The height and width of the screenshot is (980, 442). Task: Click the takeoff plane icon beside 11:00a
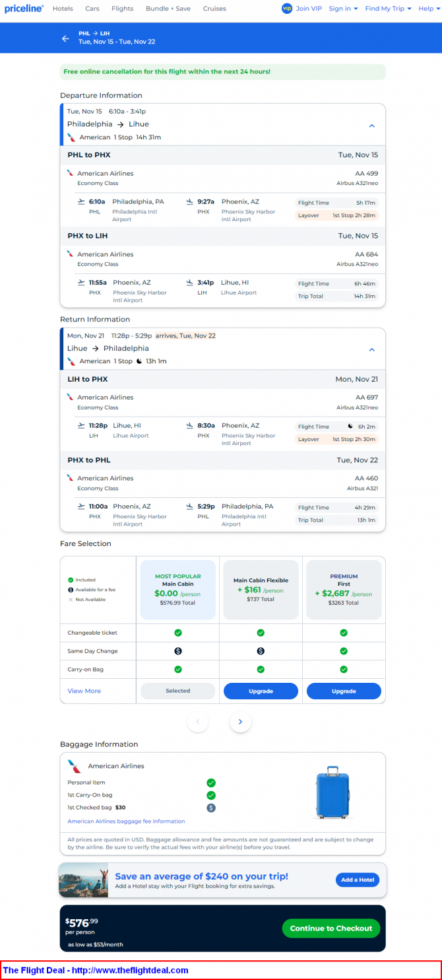(81, 507)
